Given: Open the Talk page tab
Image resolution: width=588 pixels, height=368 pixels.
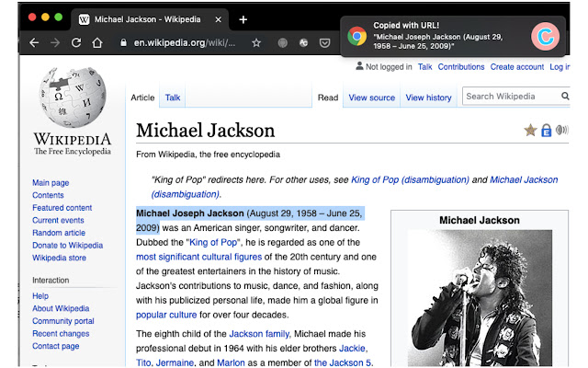Looking at the screenshot, I should [x=173, y=98].
